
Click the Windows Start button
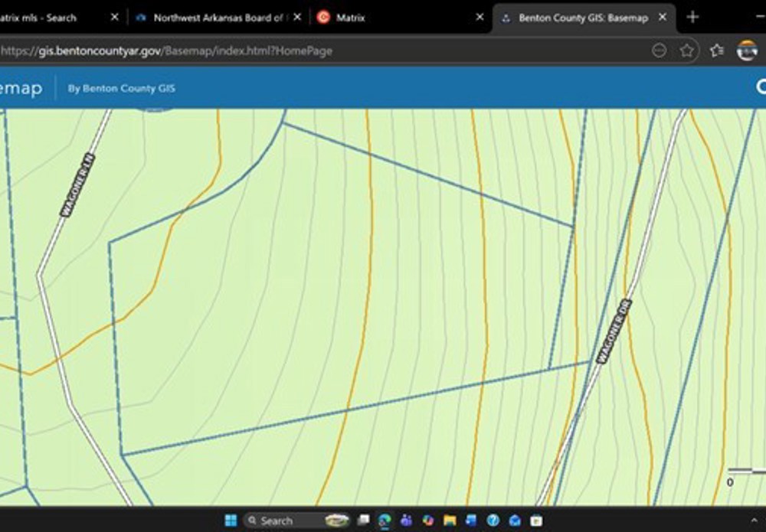click(231, 521)
